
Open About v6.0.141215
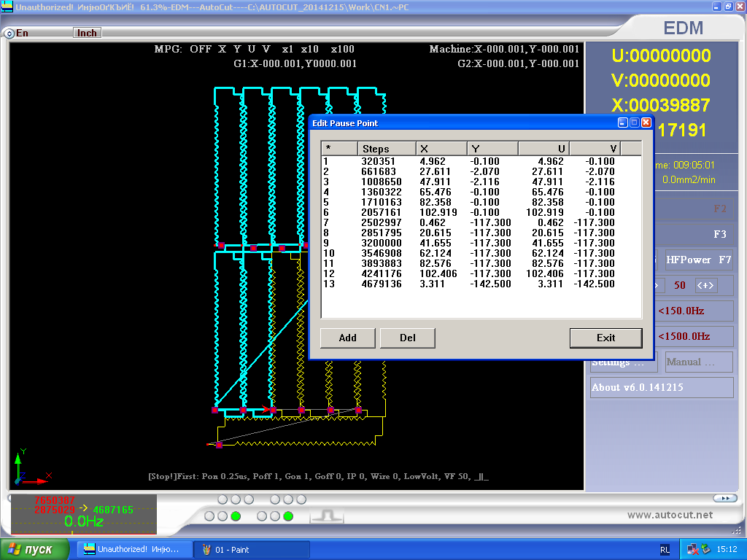pos(661,387)
